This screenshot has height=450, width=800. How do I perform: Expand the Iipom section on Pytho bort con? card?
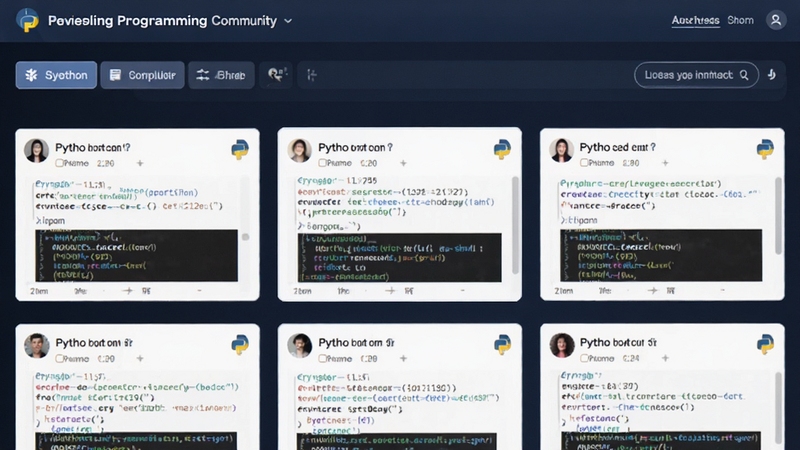pyautogui.click(x=51, y=220)
